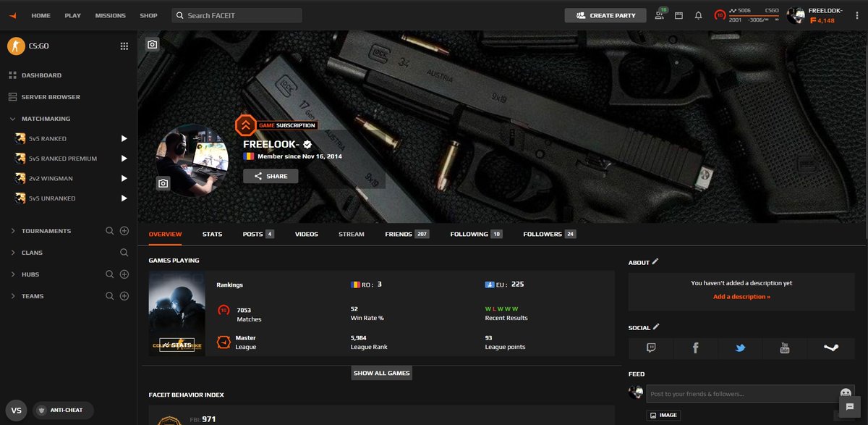Switch to the VIDEOS profile tab
Viewport: 868px width, 425px height.
click(307, 235)
